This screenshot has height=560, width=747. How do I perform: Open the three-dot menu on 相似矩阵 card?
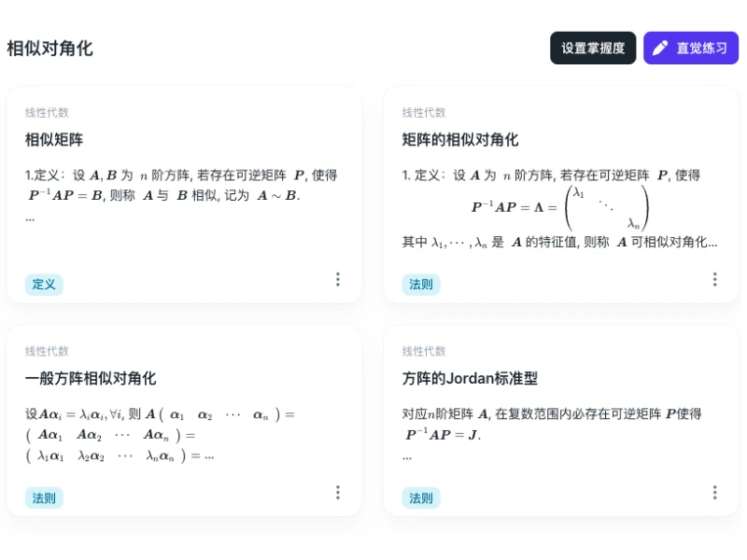click(x=338, y=279)
